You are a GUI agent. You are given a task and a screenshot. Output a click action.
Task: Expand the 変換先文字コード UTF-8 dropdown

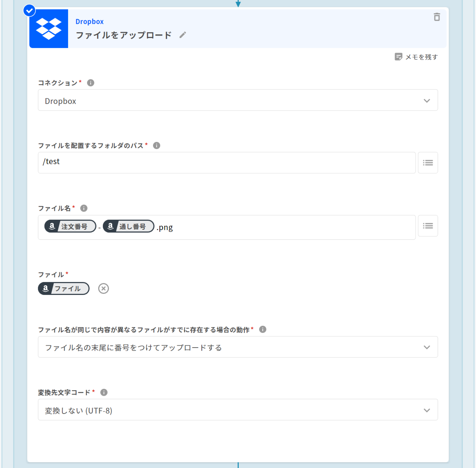238,410
